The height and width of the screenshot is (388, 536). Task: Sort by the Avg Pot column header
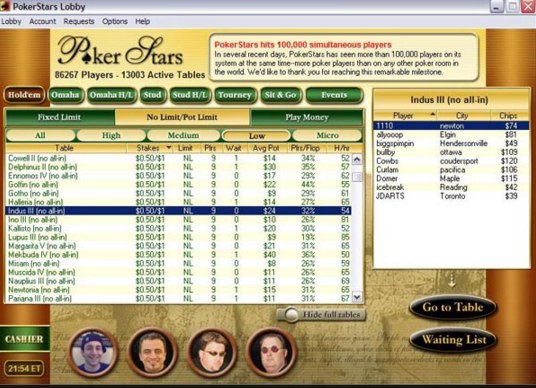click(266, 148)
